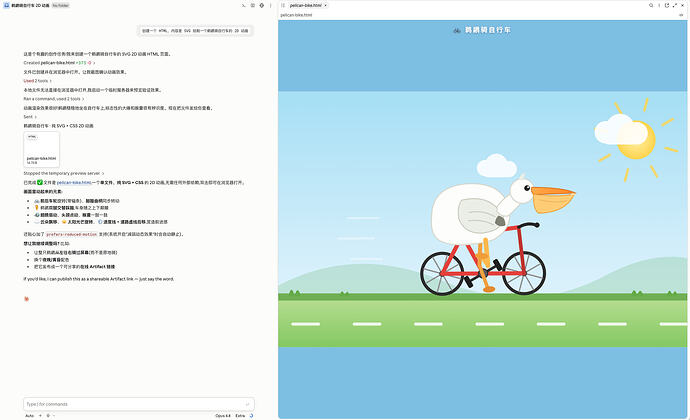This screenshot has height=420, width=690.
Task: Open the pelican-bike.html file attachment card
Action: point(41,149)
